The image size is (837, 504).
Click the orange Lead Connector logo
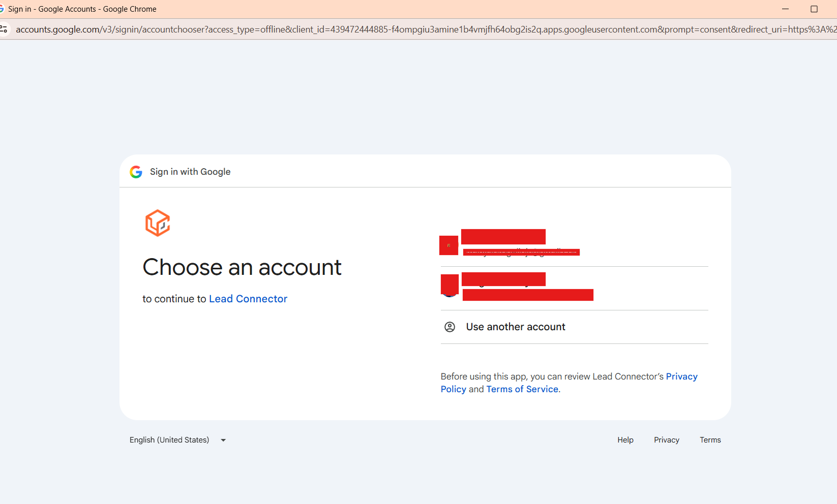tap(158, 223)
